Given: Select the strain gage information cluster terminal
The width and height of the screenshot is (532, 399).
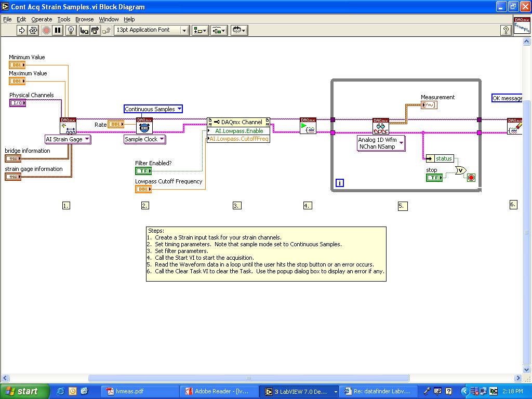Looking at the screenshot, I should click(x=13, y=177).
